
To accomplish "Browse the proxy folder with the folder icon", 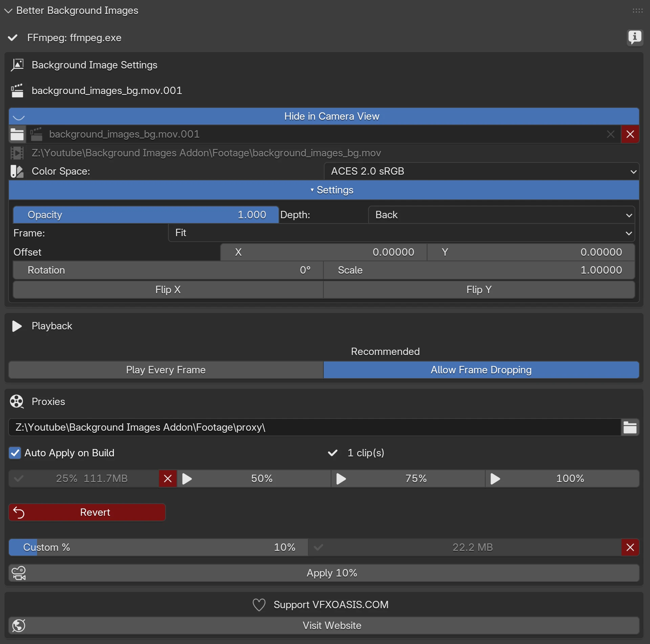I will pos(630,428).
